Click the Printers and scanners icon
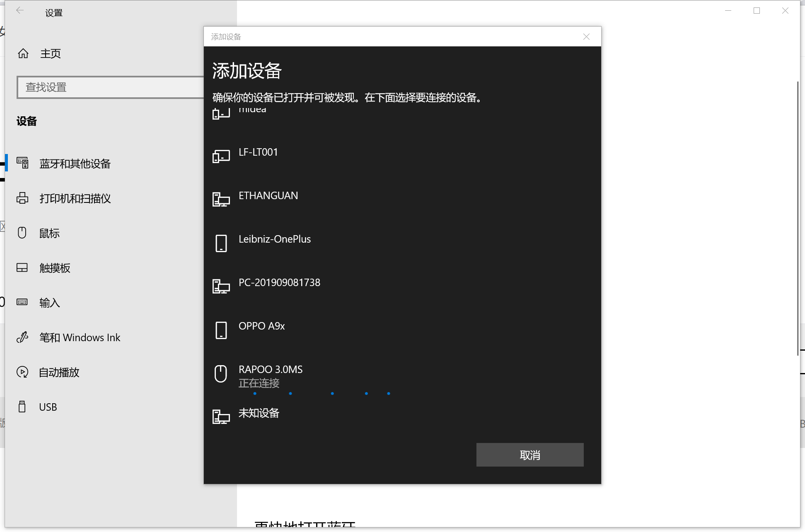The image size is (805, 532). tap(22, 198)
